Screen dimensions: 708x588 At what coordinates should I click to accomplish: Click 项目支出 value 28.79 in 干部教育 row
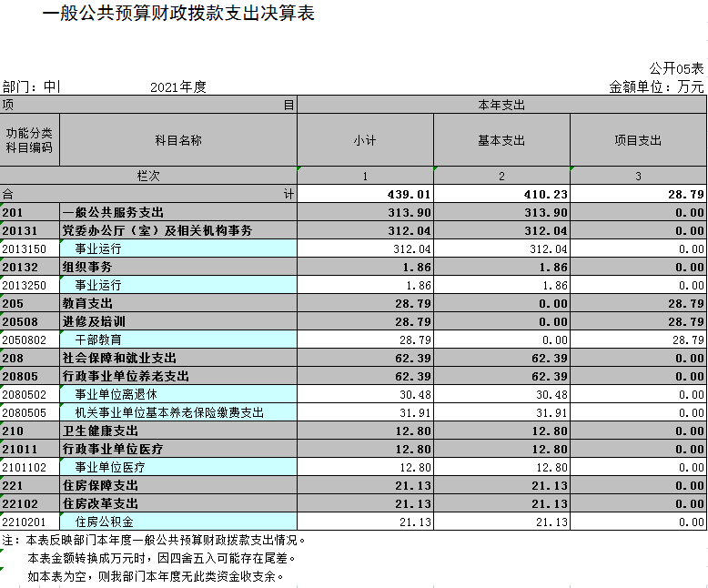[x=638, y=340]
